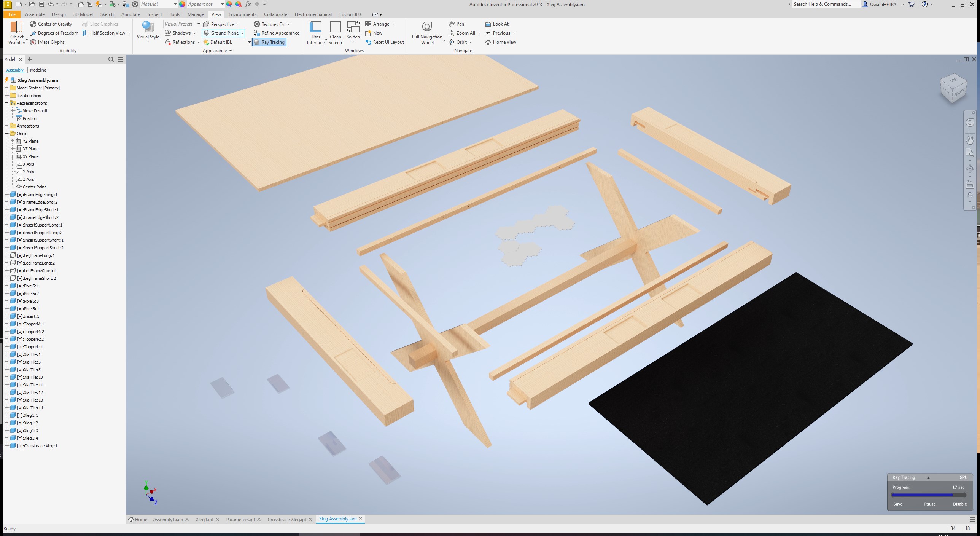This screenshot has width=980, height=536.
Task: Toggle Reflections in Appearance panel
Action: (180, 42)
